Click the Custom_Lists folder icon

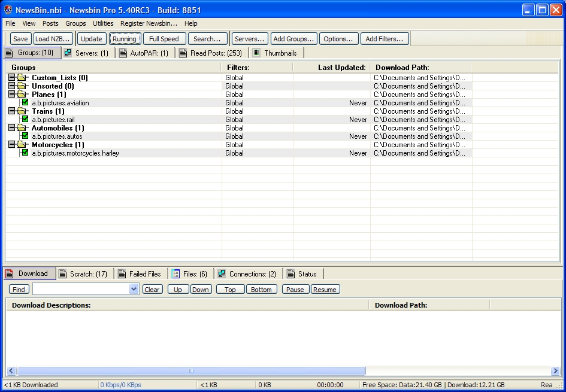[22, 78]
